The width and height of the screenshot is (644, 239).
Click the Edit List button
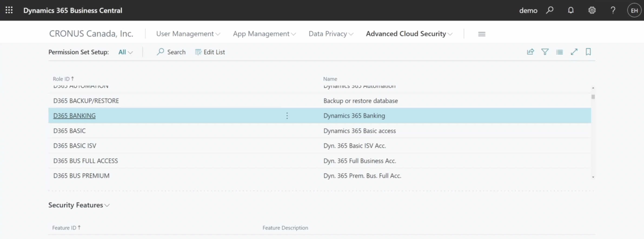210,52
